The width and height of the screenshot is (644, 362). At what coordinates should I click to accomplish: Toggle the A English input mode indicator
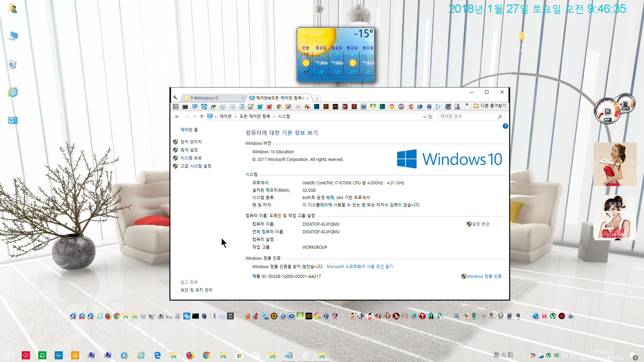pos(503,355)
